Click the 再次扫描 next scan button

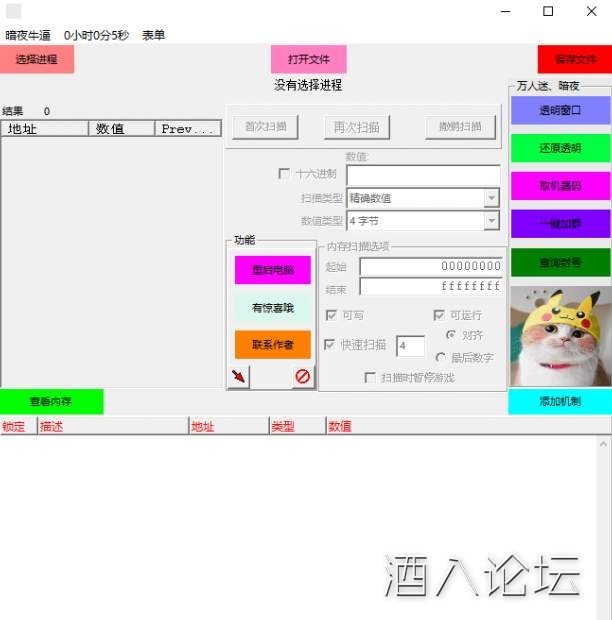click(357, 127)
